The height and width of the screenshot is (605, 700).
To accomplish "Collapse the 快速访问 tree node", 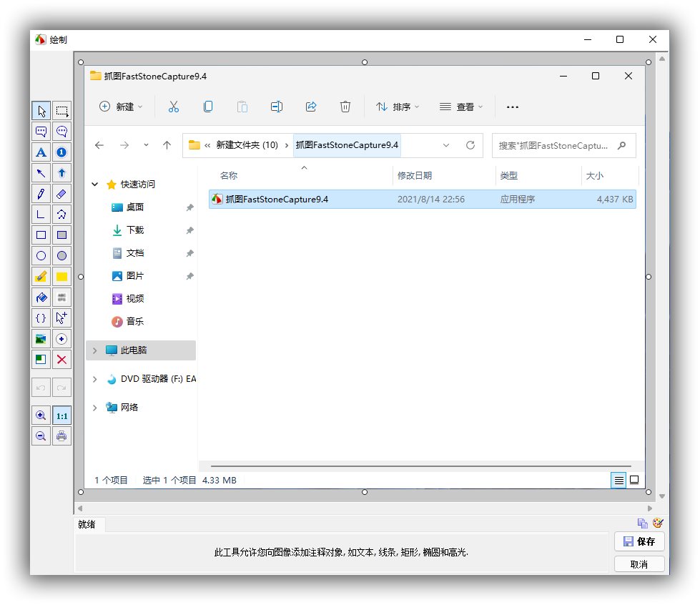I will click(x=94, y=184).
